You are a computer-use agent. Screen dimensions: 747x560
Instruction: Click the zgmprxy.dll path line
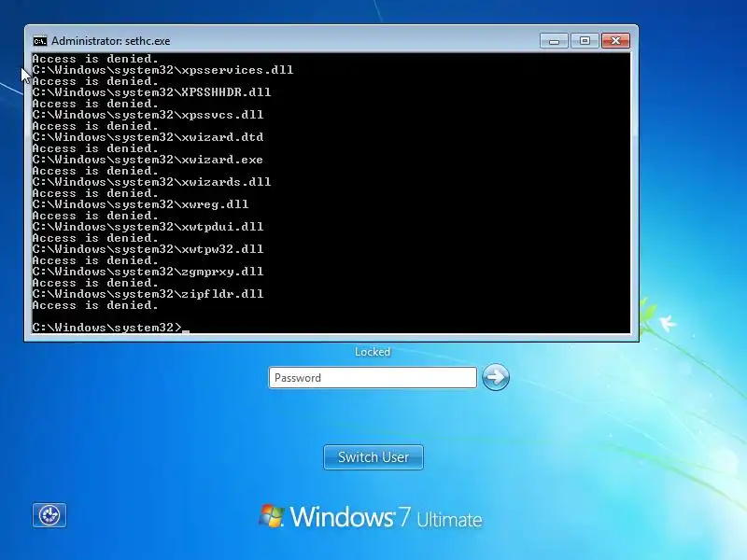(148, 272)
